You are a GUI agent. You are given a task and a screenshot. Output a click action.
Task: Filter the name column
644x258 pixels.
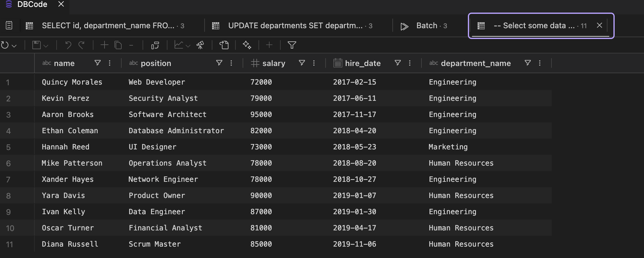pyautogui.click(x=98, y=63)
